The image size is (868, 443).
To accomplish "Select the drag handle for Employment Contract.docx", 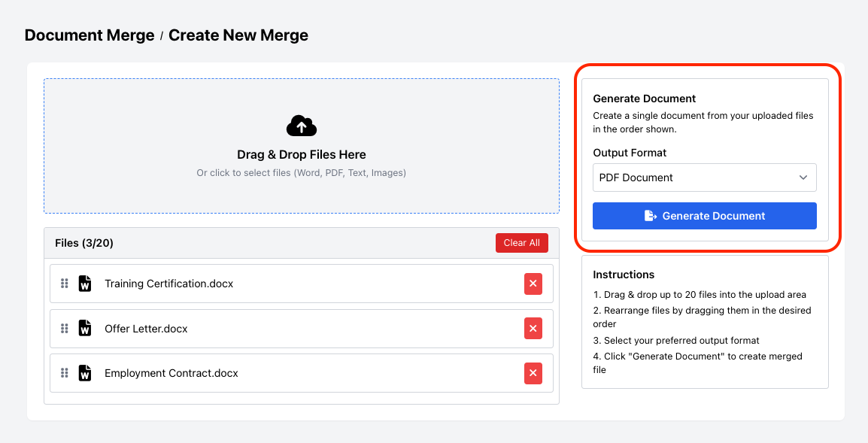I will coord(65,373).
